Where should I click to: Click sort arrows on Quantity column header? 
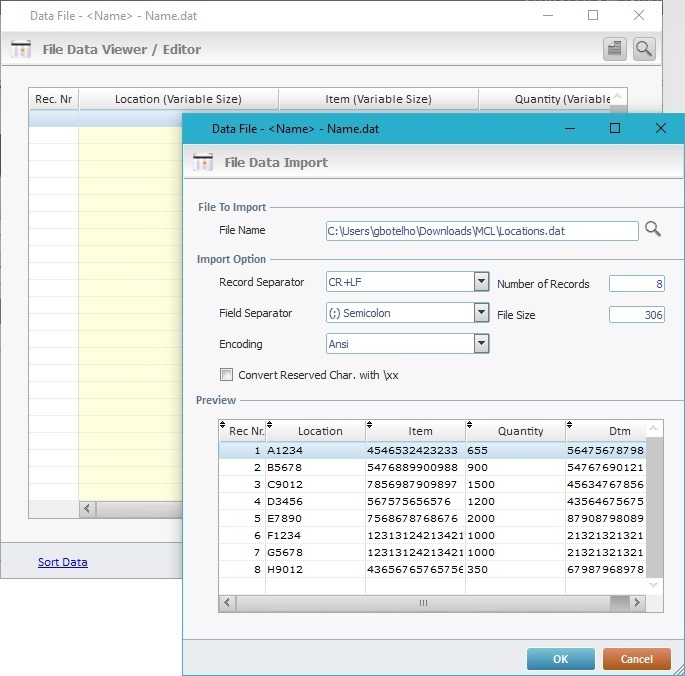tap(471, 424)
